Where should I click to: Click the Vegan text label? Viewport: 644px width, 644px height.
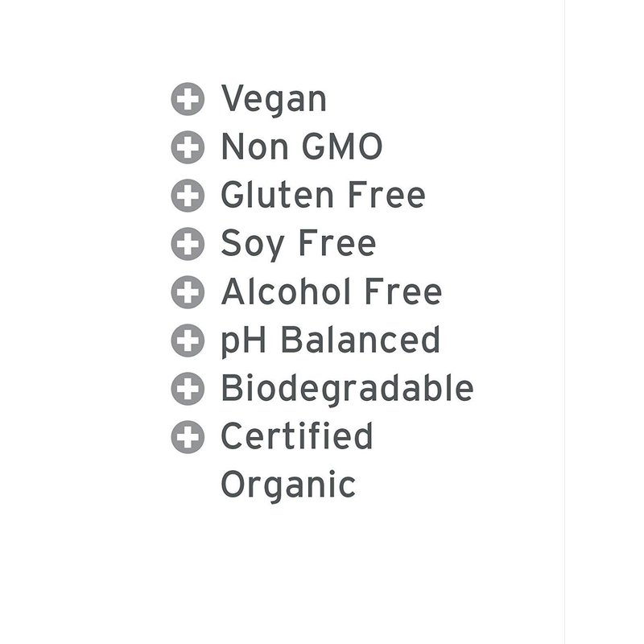pyautogui.click(x=274, y=100)
